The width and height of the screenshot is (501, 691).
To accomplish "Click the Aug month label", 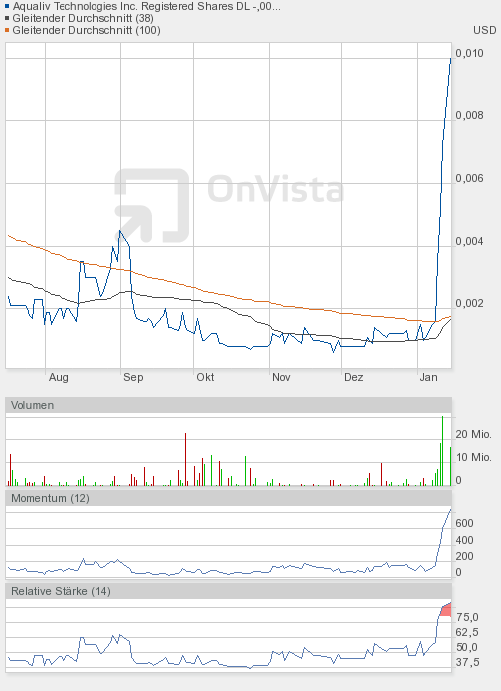I will pos(59,377).
